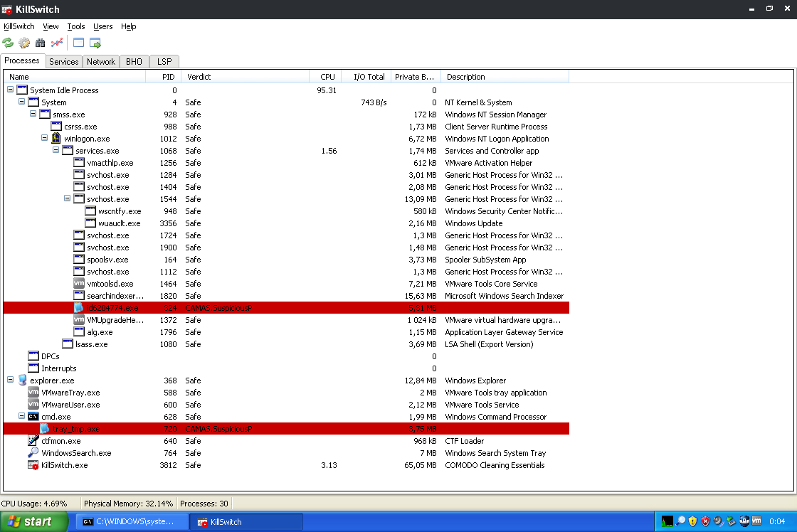The width and height of the screenshot is (797, 532).
Task: Switch to the Services tab
Action: pos(63,61)
